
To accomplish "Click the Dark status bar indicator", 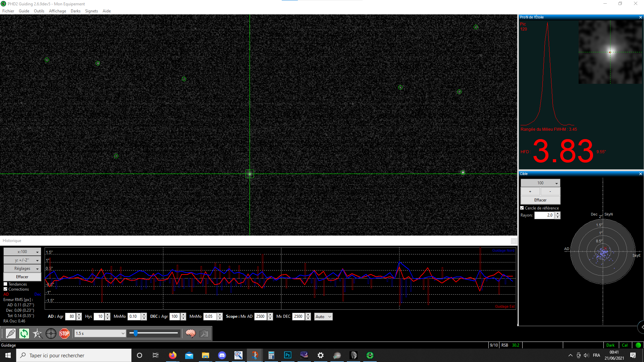I will (610, 345).
